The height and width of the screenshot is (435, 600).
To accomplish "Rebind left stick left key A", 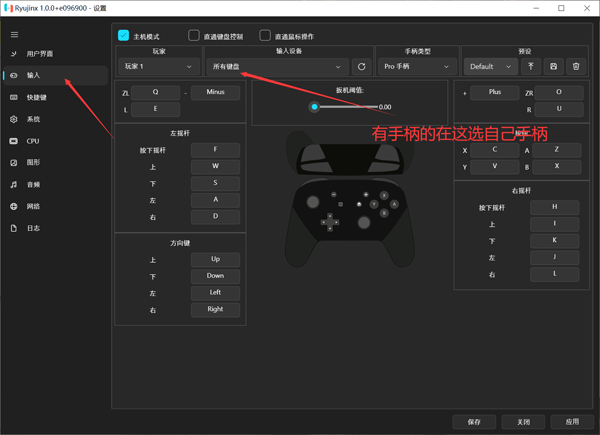I will (215, 200).
